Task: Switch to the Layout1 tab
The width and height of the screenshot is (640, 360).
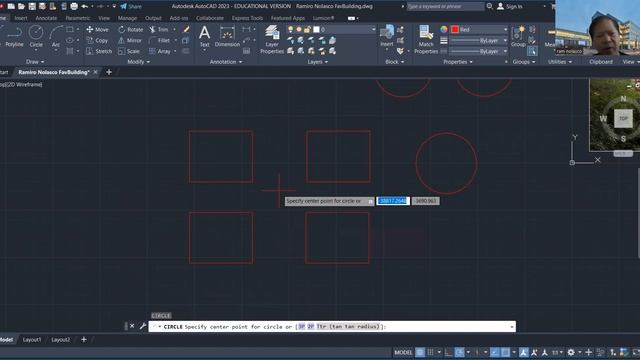Action: coord(32,340)
